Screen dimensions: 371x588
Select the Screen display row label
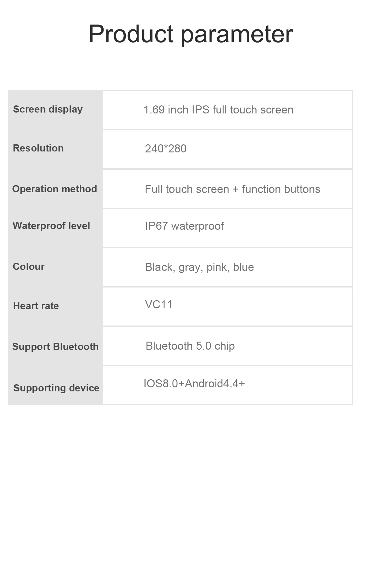48,109
